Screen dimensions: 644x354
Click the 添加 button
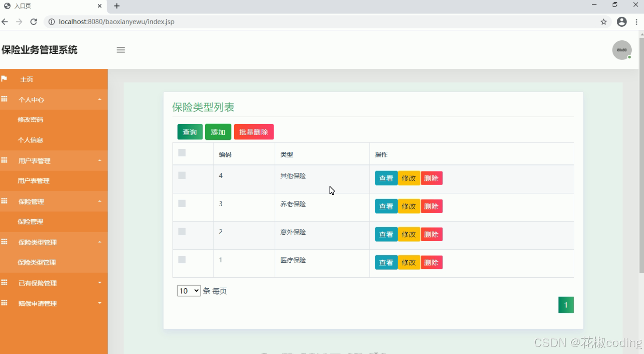tap(218, 132)
